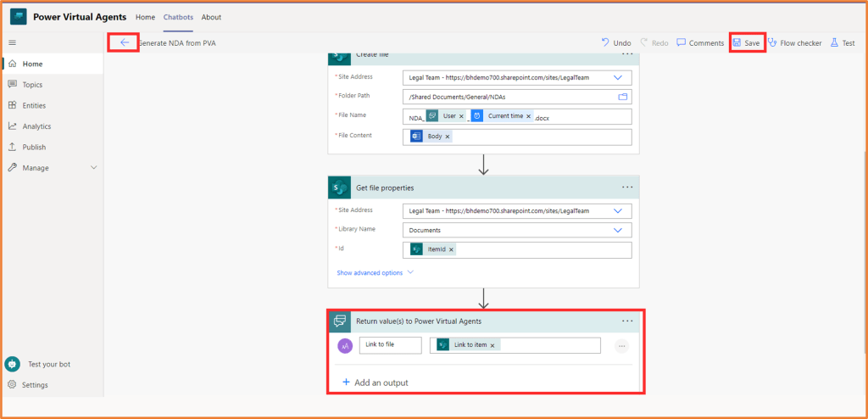Open Return value(s) action ellipsis menu

[x=627, y=321]
